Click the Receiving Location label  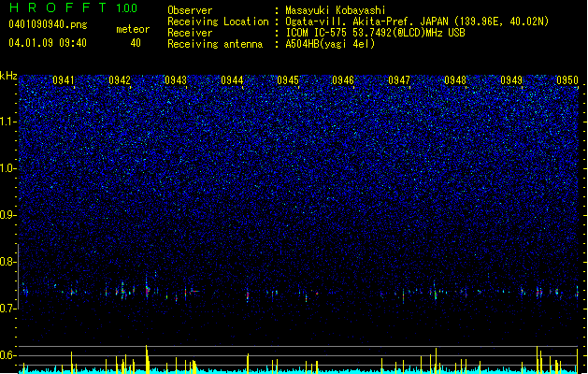pyautogui.click(x=218, y=22)
